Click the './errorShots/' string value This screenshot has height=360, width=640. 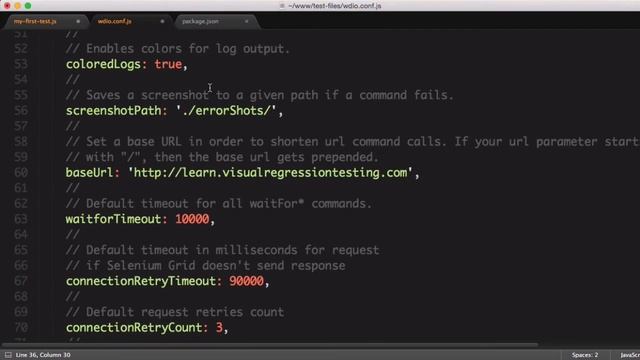226,111
